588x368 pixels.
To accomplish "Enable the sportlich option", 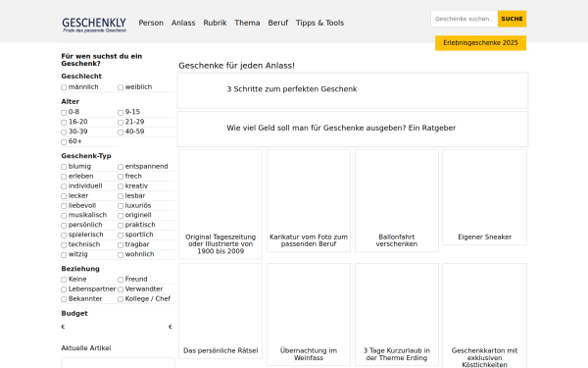I will coord(121,236).
